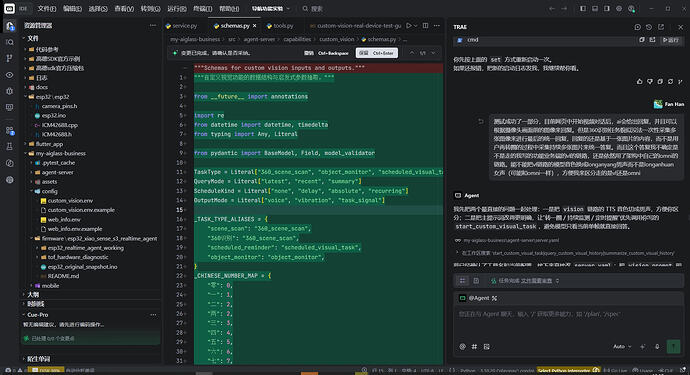The width and height of the screenshot is (690, 375).
Task: Open the 查看(V) menu
Action: (124, 8)
